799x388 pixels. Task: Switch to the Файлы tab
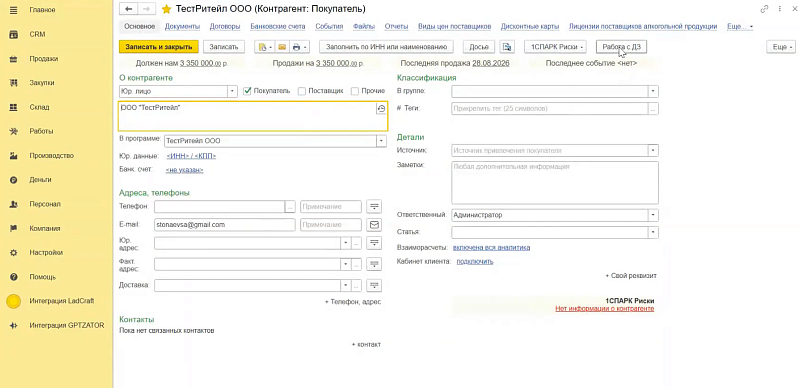(x=364, y=26)
